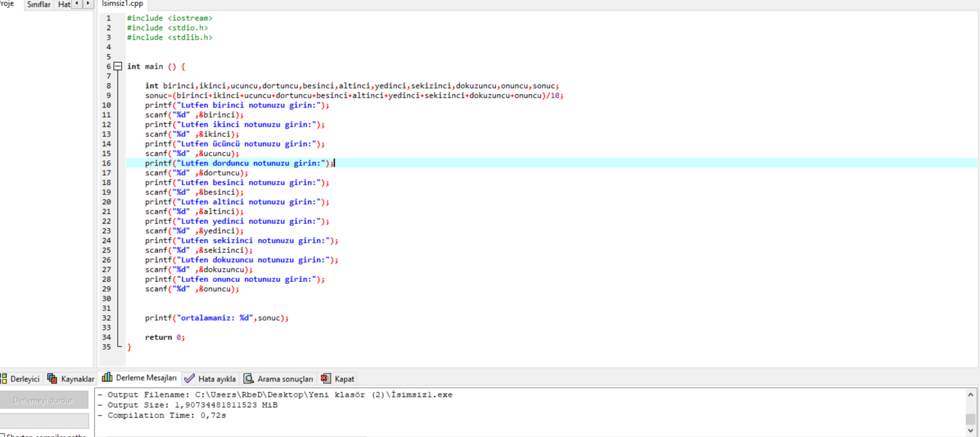Click the Kaynaklar tab's stacked-squares icon
The width and height of the screenshot is (980, 437).
52,378
